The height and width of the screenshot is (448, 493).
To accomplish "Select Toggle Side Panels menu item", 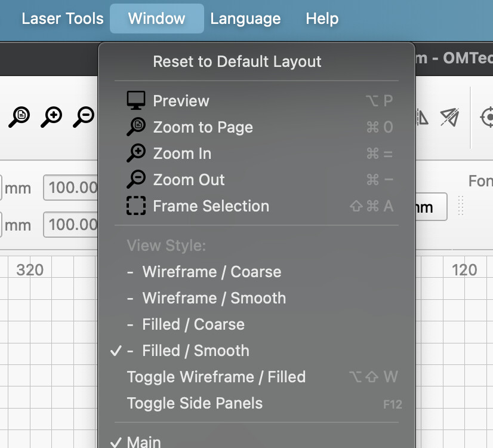I will 195,403.
